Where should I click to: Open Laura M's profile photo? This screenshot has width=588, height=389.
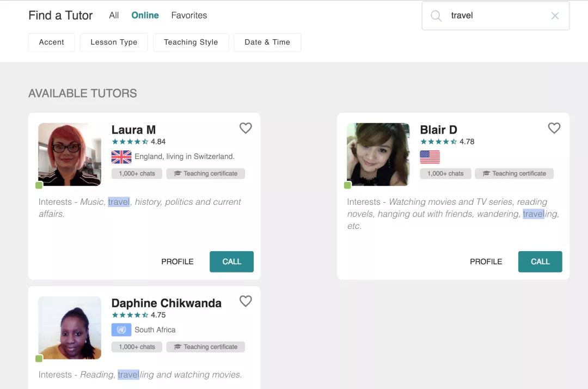[x=70, y=155]
